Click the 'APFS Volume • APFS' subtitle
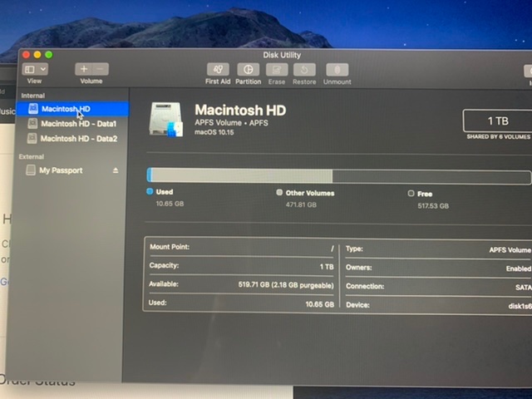The height and width of the screenshot is (399, 532). point(231,123)
